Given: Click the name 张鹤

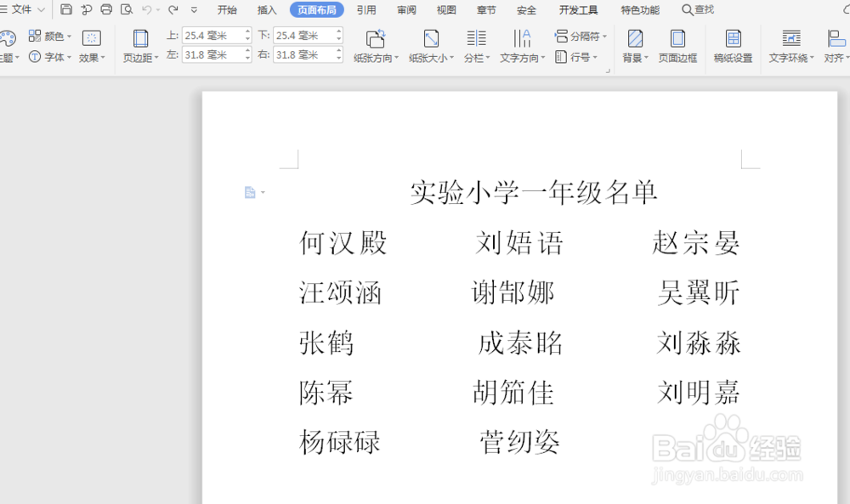Looking at the screenshot, I should pyautogui.click(x=327, y=343).
